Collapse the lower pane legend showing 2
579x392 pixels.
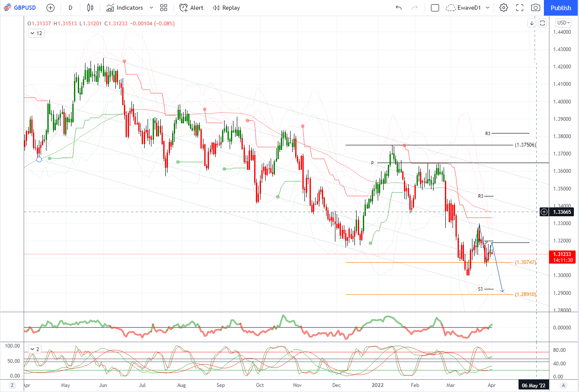pos(35,349)
